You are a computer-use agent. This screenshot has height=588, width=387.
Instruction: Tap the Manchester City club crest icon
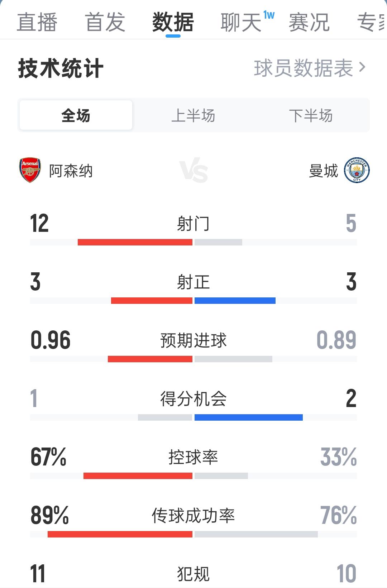pos(357,170)
